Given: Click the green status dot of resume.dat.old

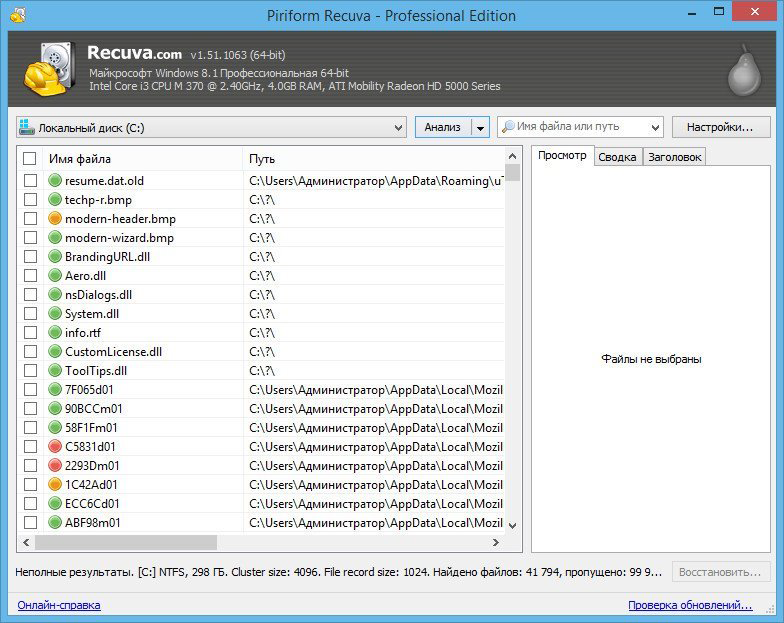Looking at the screenshot, I should [x=55, y=180].
